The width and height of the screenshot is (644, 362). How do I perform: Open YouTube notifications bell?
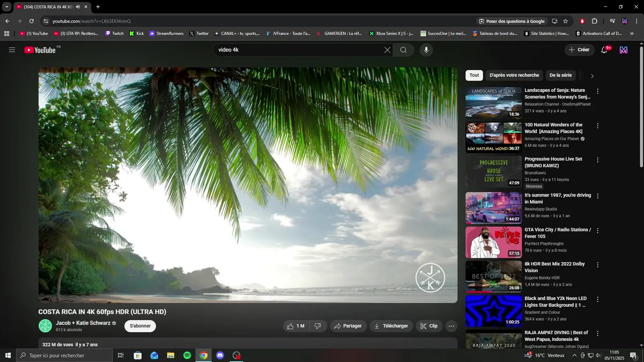[605, 50]
